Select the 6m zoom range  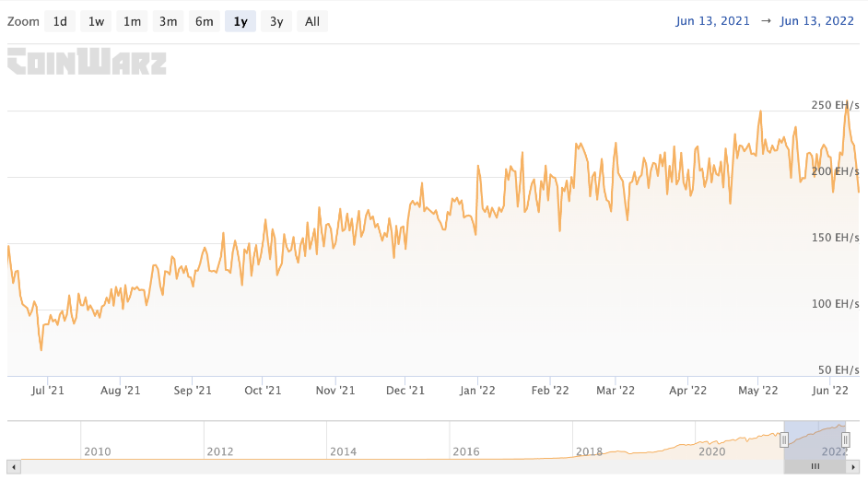[x=205, y=21]
